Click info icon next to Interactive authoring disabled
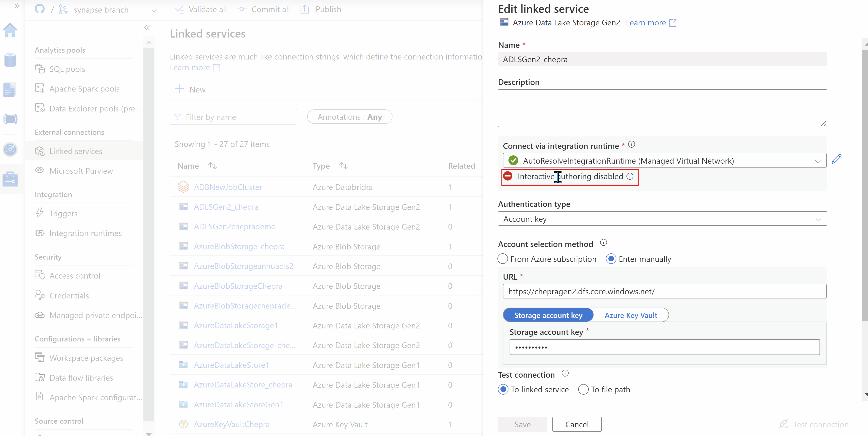 [630, 176]
